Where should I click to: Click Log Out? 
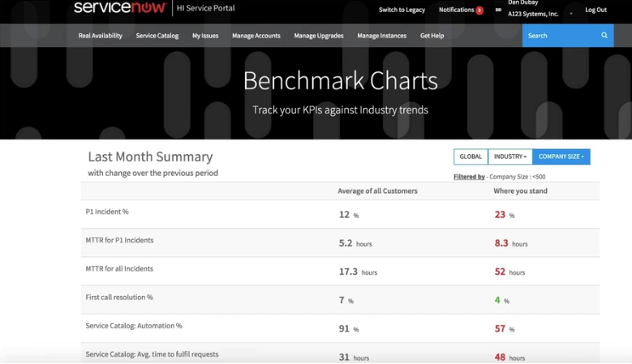click(x=595, y=10)
